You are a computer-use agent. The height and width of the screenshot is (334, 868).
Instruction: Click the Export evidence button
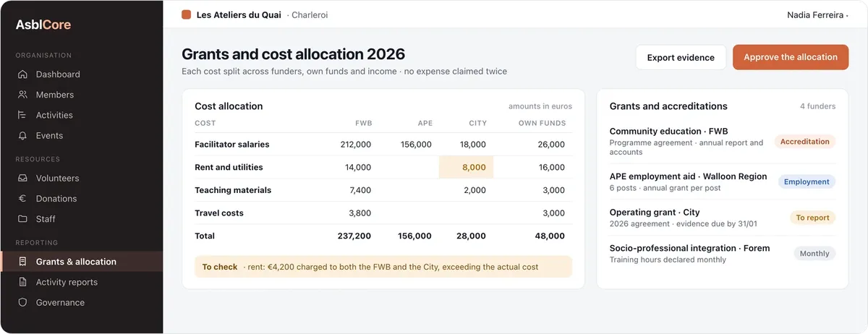(x=681, y=57)
